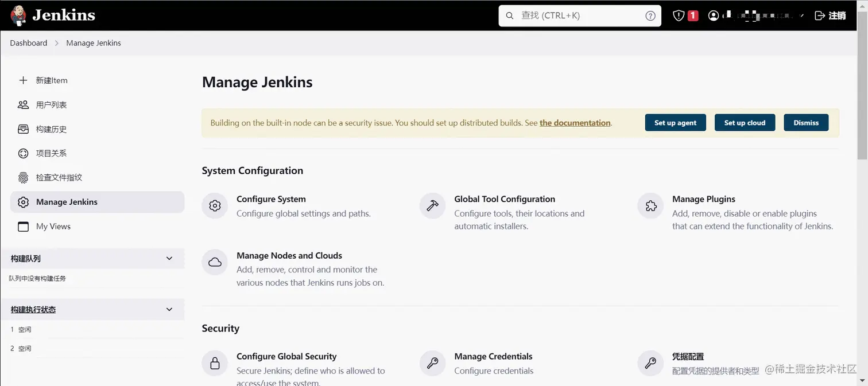The width and height of the screenshot is (868, 386).
Task: Click the Set up cloud button
Action: pyautogui.click(x=745, y=123)
